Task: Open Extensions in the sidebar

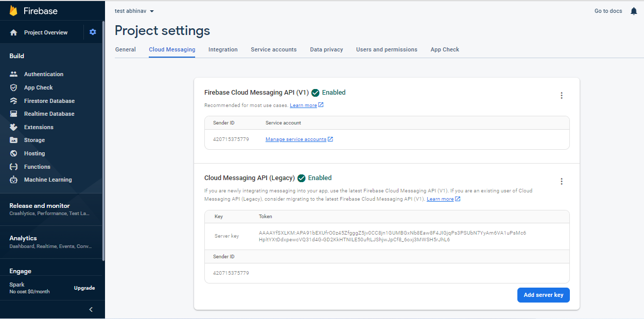Action: pos(39,127)
